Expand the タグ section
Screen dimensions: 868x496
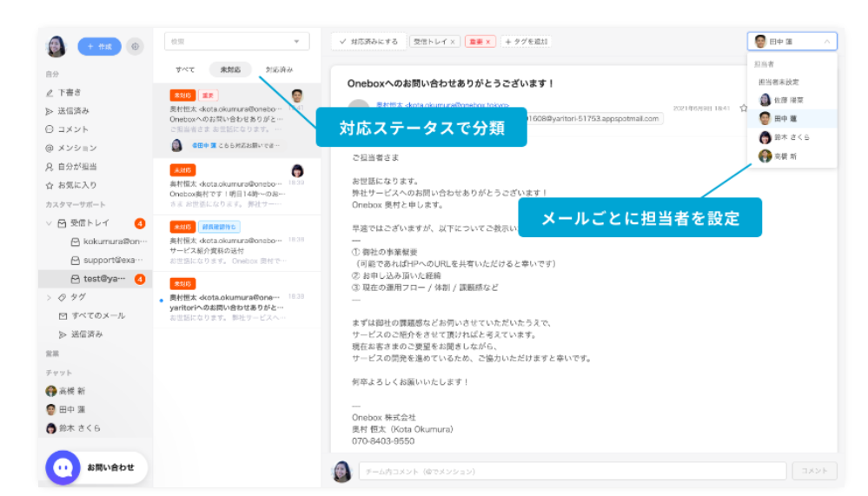49,297
